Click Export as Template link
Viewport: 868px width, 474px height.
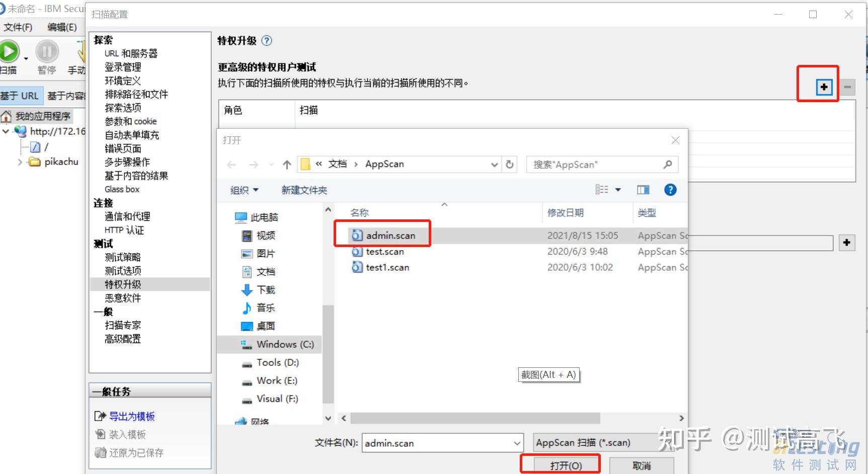[132, 416]
